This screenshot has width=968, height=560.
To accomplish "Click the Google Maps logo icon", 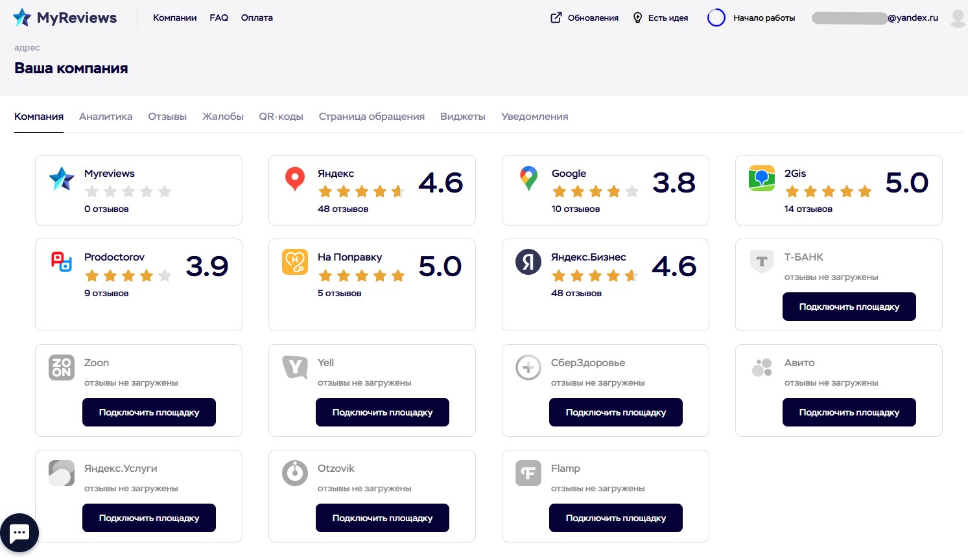I will pos(528,178).
